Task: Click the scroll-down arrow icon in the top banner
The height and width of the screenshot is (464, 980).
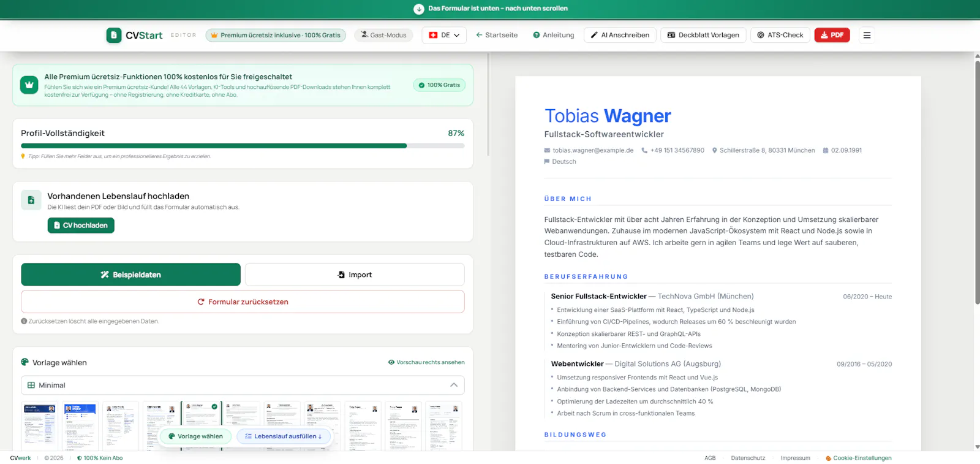Action: coord(419,9)
